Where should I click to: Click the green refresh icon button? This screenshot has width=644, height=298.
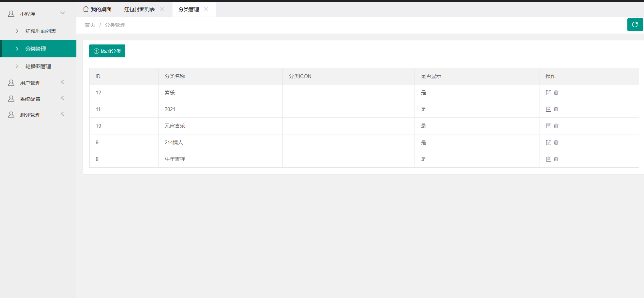[635, 25]
